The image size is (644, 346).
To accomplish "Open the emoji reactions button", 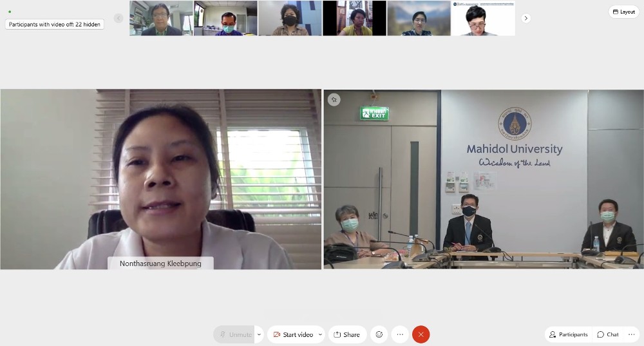I will pos(379,334).
